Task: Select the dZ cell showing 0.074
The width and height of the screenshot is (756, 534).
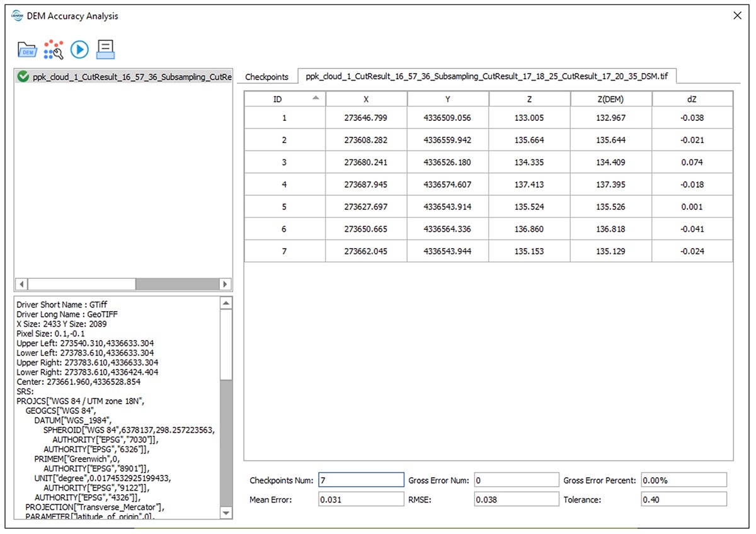Action: pyautogui.click(x=692, y=162)
